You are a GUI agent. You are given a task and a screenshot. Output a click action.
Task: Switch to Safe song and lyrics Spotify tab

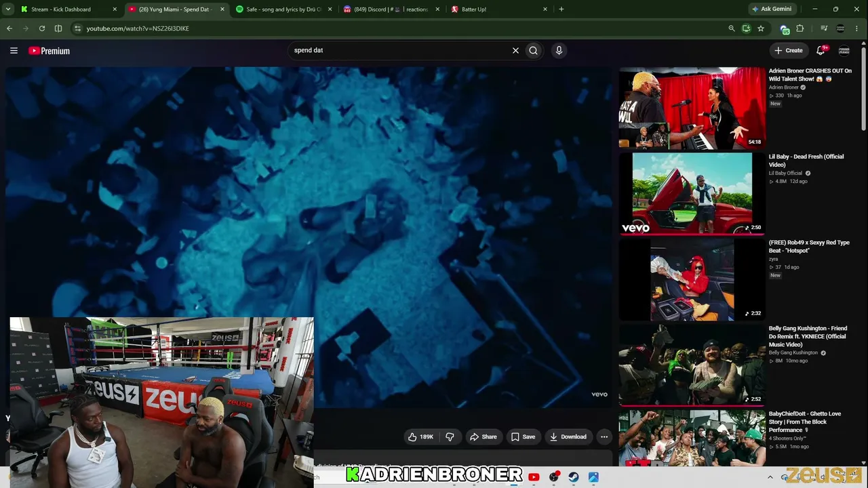point(283,9)
